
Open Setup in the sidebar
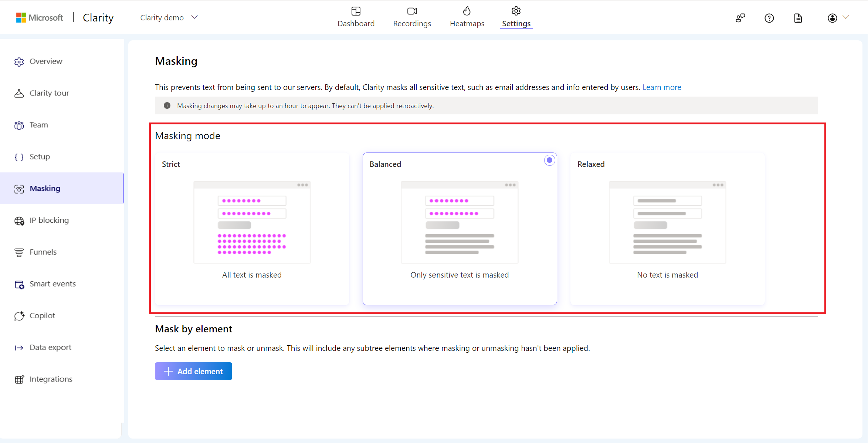[x=62, y=157]
